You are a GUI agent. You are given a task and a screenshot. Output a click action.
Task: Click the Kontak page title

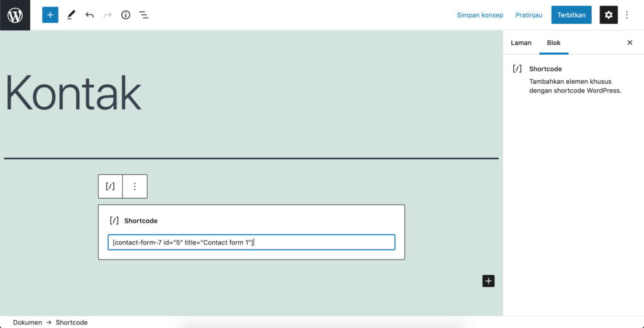click(73, 92)
